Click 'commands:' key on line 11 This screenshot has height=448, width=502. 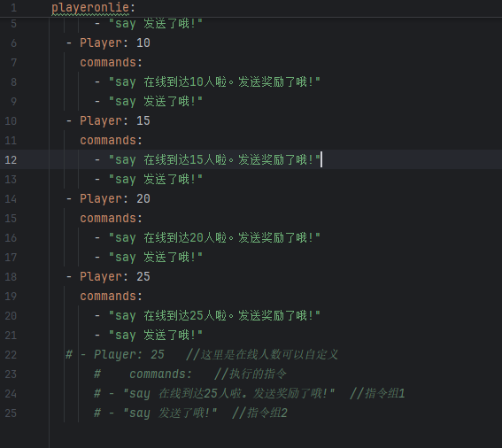(111, 141)
